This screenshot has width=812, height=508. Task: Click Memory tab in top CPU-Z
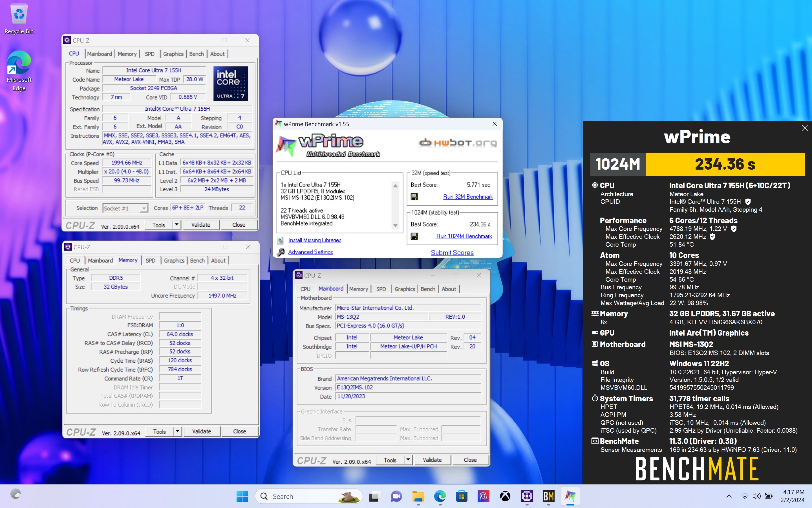click(127, 54)
